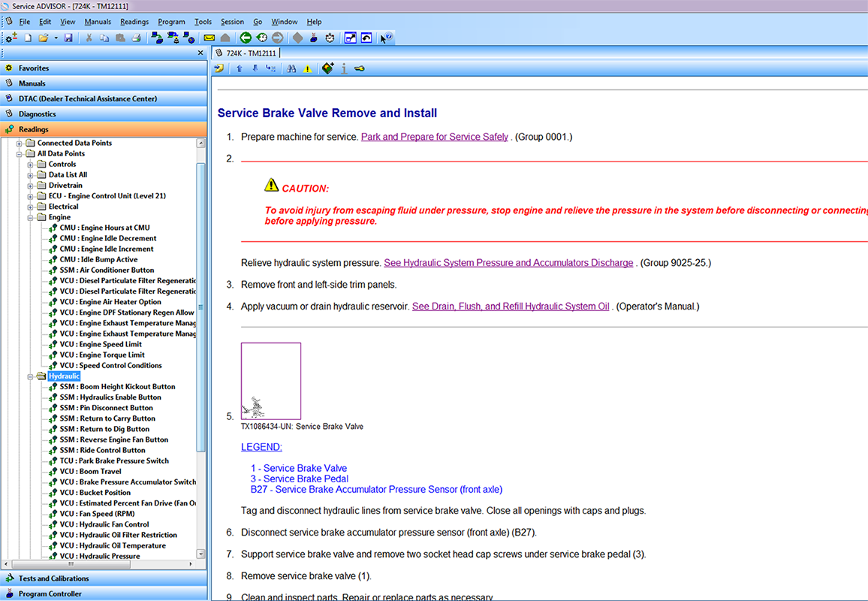Open the File menu

click(24, 22)
